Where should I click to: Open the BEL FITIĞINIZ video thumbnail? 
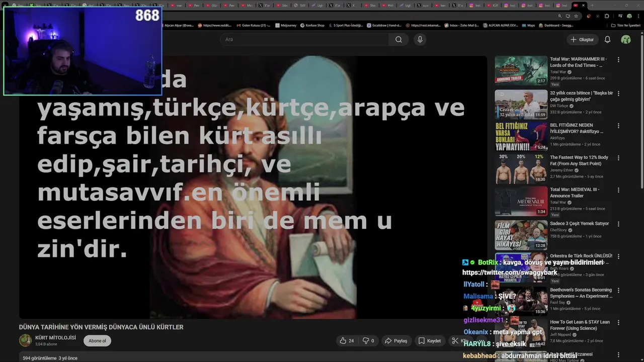point(521,136)
